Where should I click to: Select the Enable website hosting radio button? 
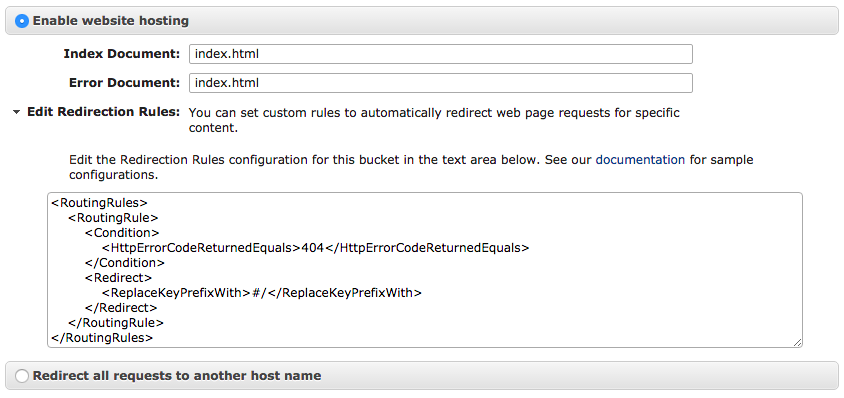point(22,21)
